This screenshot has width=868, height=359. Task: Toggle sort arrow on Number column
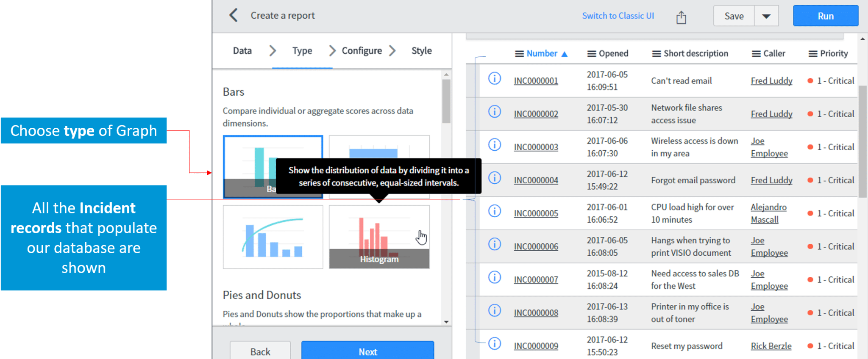[564, 54]
